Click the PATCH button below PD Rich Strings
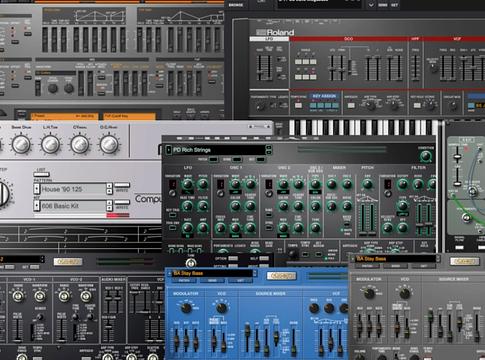 click(x=213, y=160)
